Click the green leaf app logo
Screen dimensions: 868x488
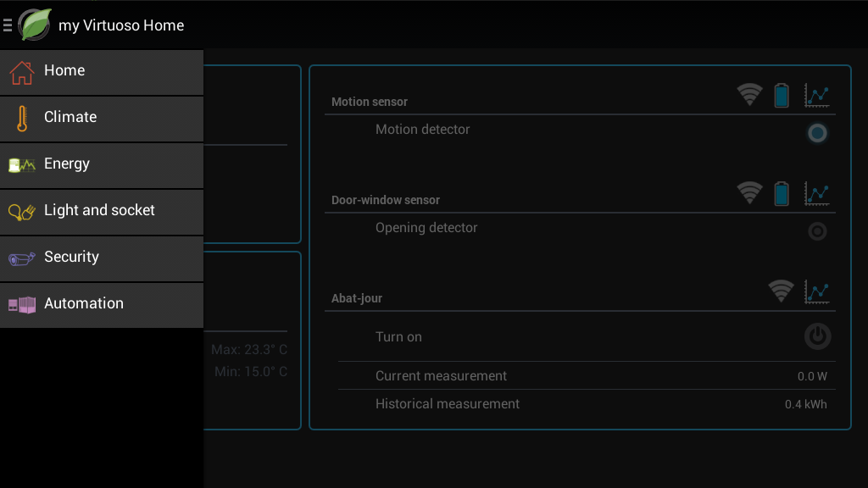34,25
